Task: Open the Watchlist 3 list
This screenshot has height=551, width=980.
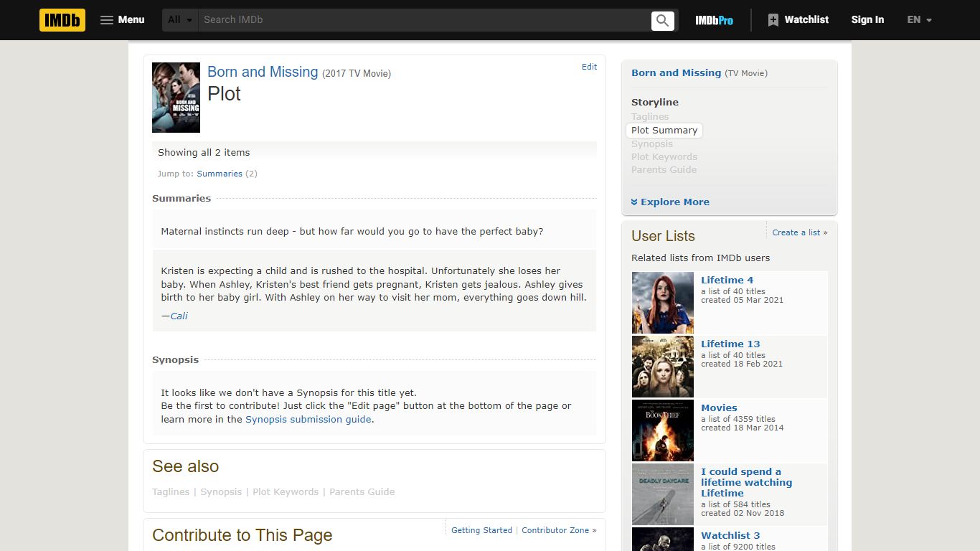Action: [x=730, y=535]
